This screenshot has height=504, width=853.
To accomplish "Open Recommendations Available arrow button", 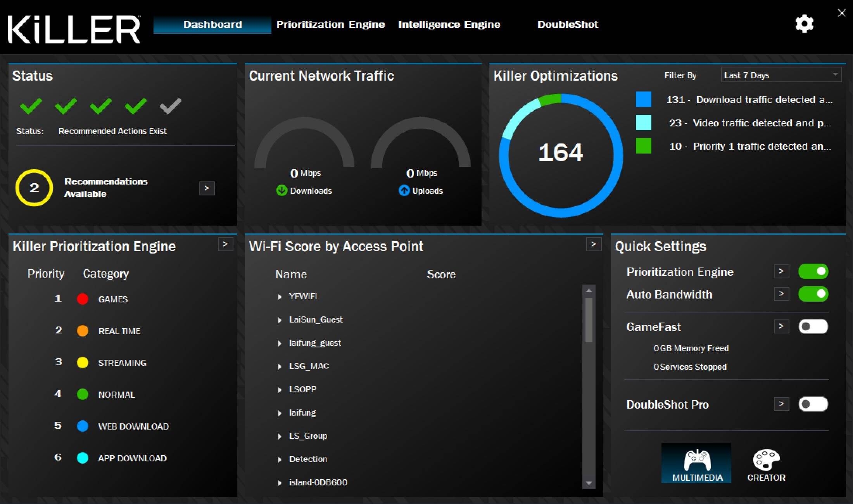I will pyautogui.click(x=207, y=188).
